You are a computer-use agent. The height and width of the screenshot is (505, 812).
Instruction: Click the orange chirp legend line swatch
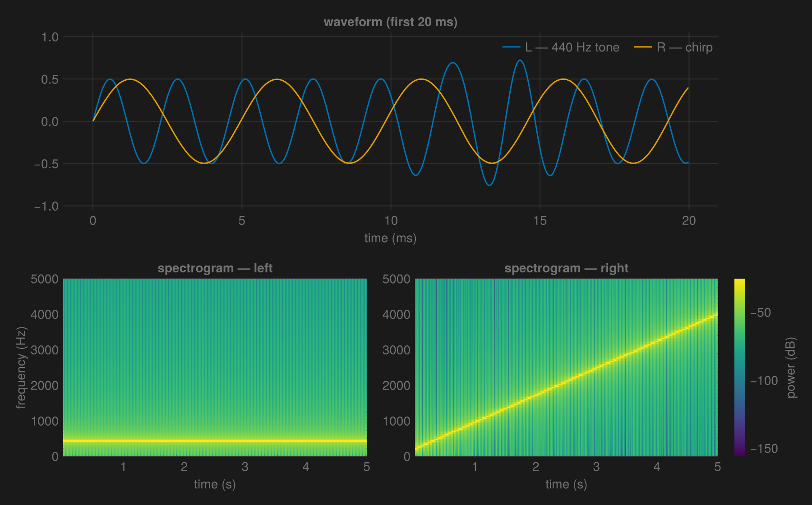(x=643, y=47)
